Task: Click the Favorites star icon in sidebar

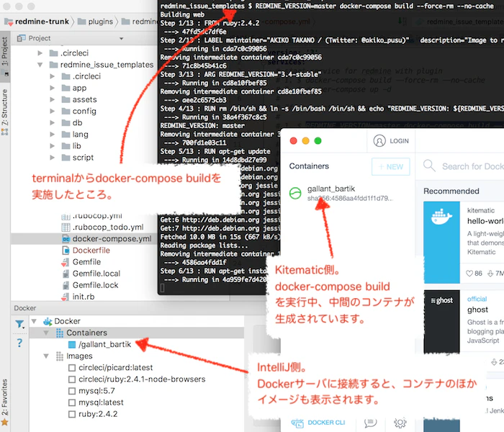Action: (4, 422)
